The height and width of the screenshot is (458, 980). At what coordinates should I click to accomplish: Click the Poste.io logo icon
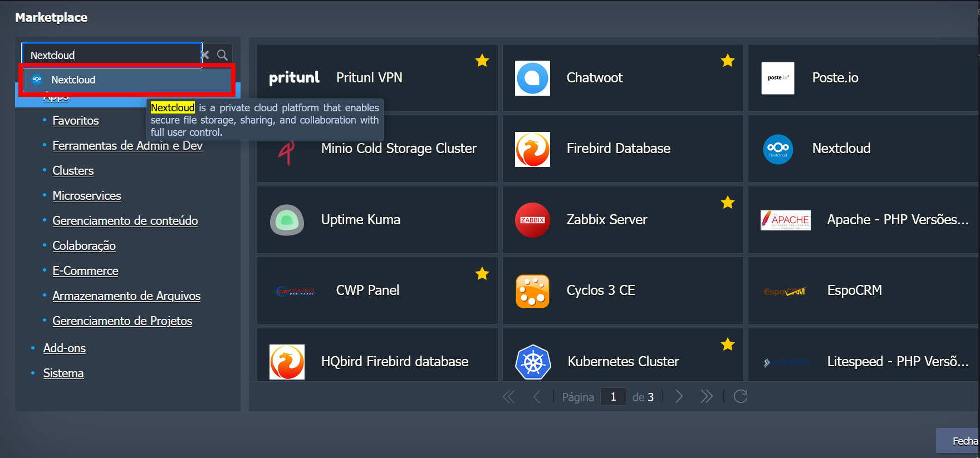point(778,78)
